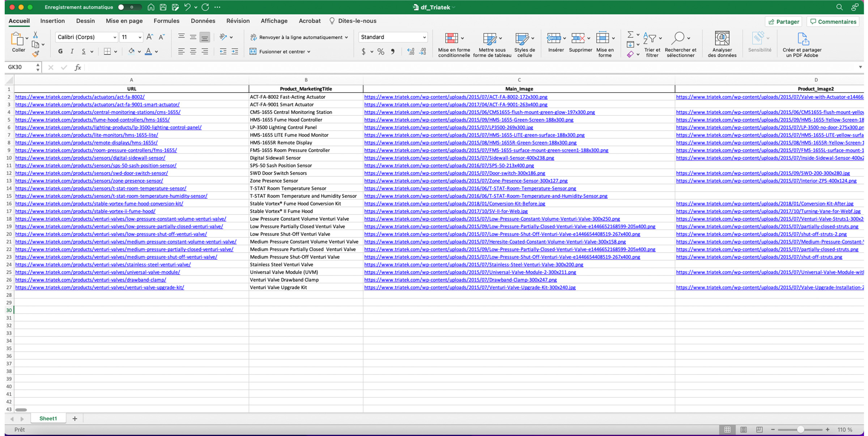Image resolution: width=868 pixels, height=436 pixels.
Task: Click the Commentaires button
Action: coord(833,22)
